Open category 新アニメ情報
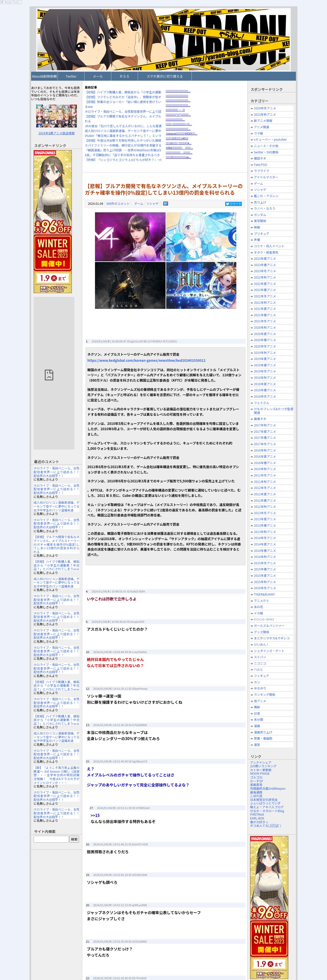 [263, 121]
